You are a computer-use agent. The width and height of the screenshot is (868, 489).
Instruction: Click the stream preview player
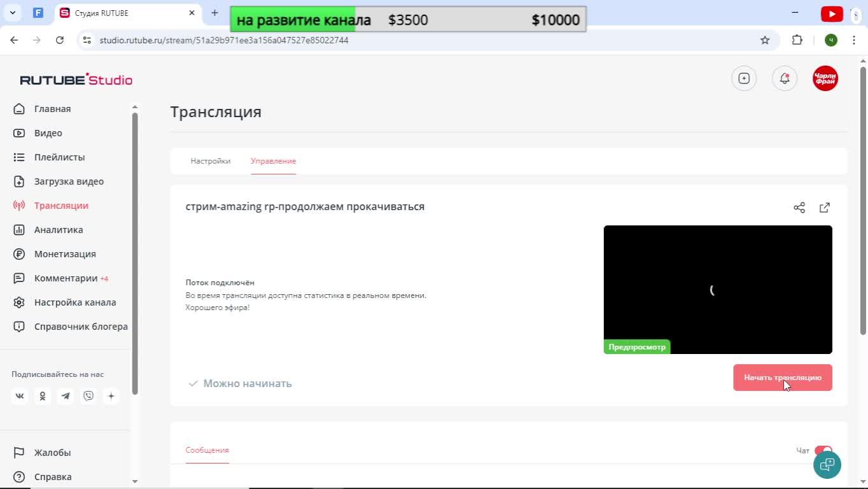click(718, 290)
